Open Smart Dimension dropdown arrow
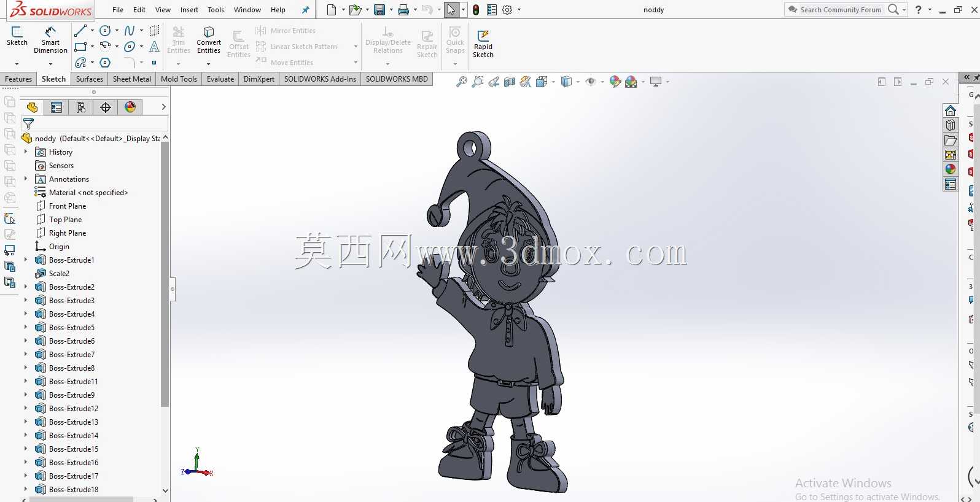Screen dimensions: 980x502 [50, 64]
